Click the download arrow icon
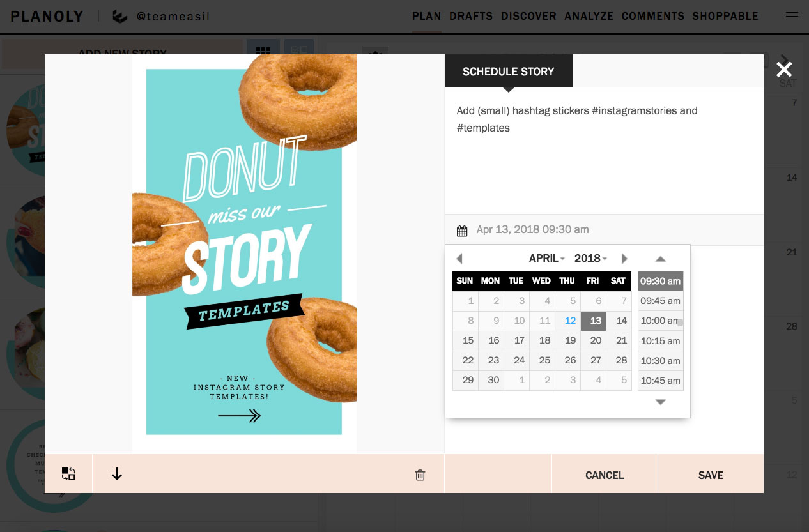 tap(117, 474)
